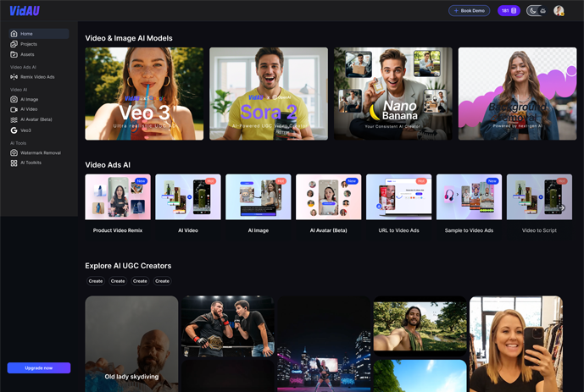Image resolution: width=584 pixels, height=392 pixels.
Task: Select the URL to Video Ads card
Action: pyautogui.click(x=398, y=203)
